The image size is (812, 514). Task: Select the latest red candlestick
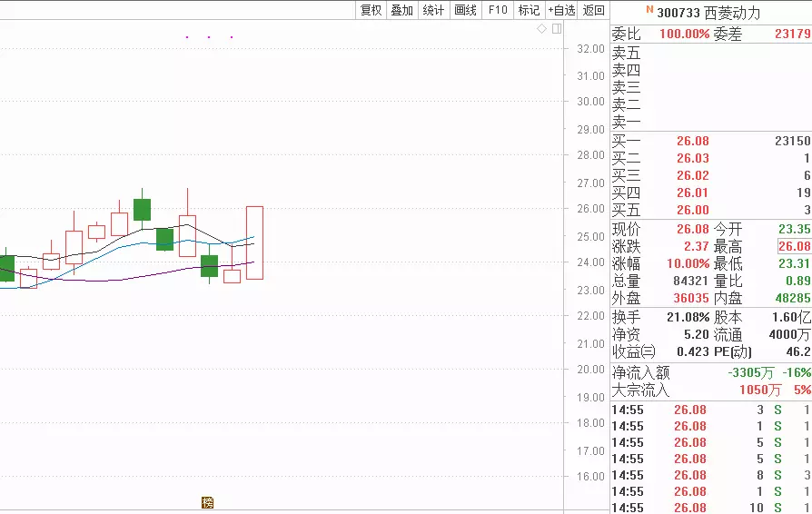[x=254, y=242]
